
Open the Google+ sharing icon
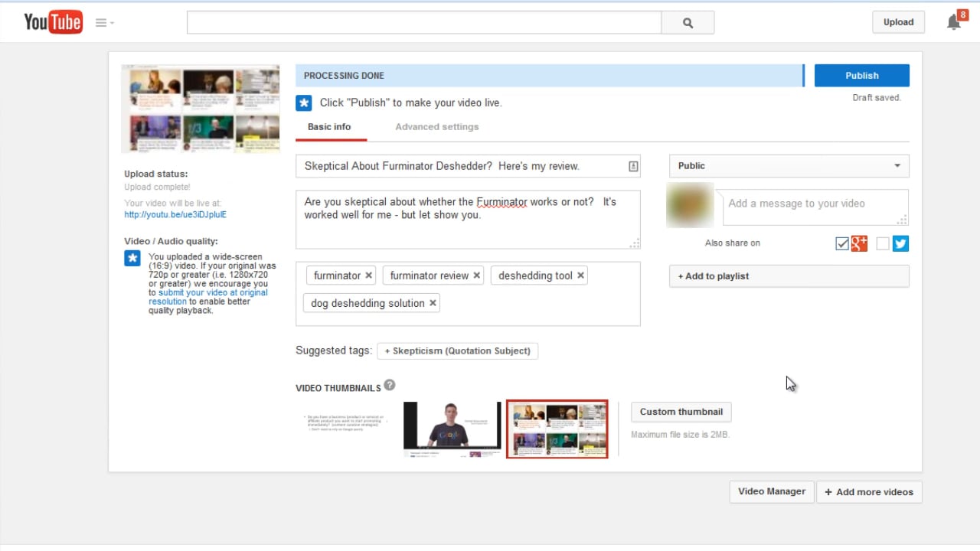[x=858, y=243]
